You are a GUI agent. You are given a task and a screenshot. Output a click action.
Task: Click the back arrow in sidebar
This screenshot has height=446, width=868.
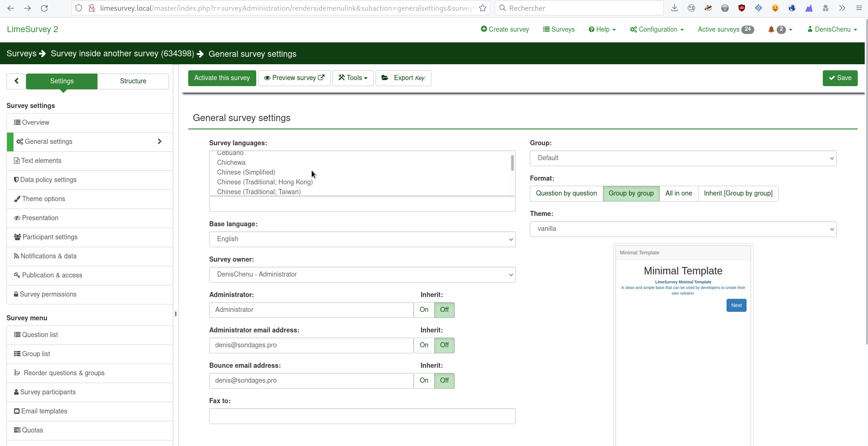(16, 81)
